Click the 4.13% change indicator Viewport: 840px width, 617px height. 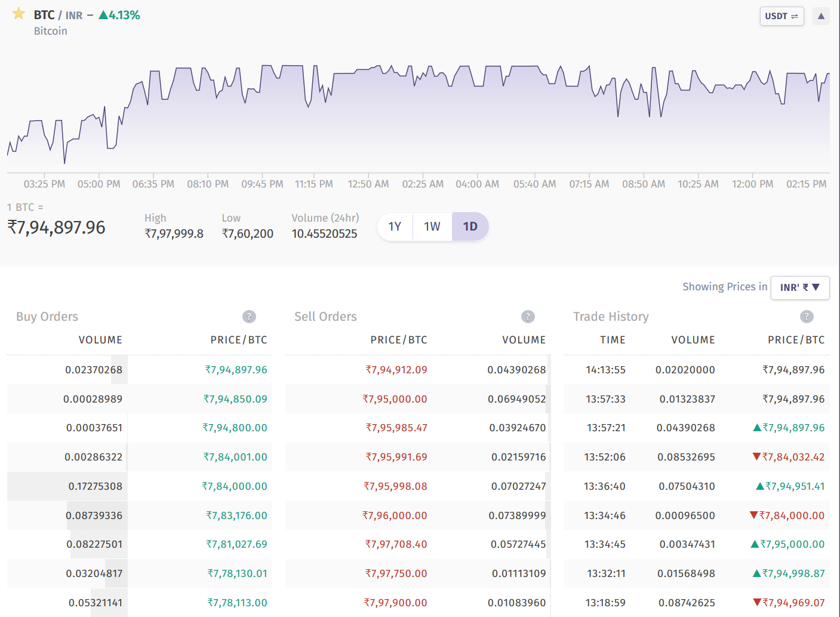(119, 15)
